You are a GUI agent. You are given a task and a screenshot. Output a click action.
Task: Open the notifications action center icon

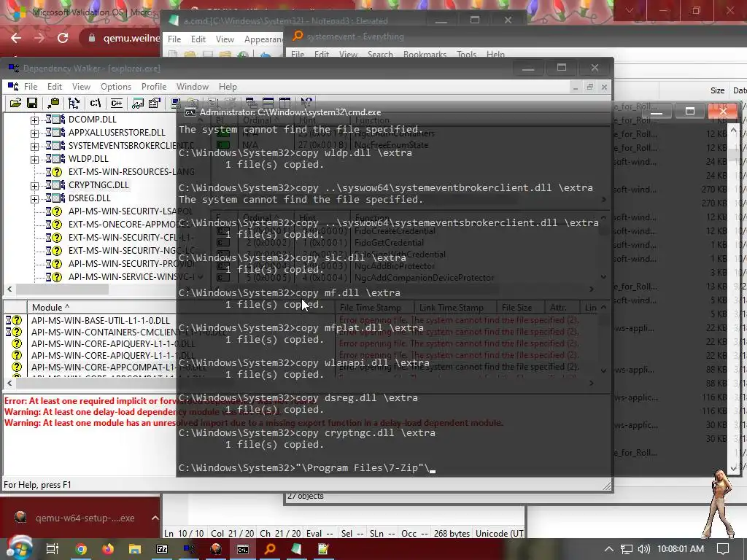(x=723, y=549)
